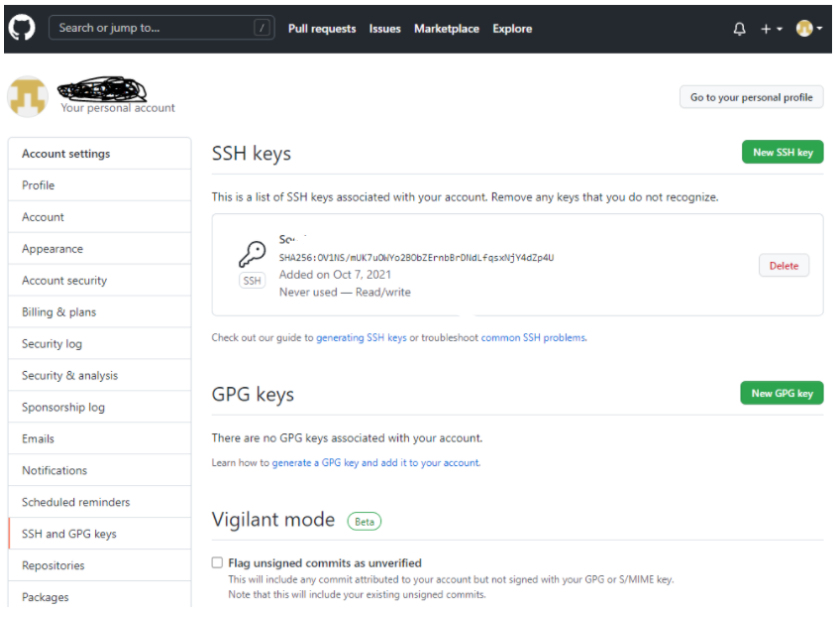Open Billing & plans in sidebar
840x631 pixels.
[100, 312]
